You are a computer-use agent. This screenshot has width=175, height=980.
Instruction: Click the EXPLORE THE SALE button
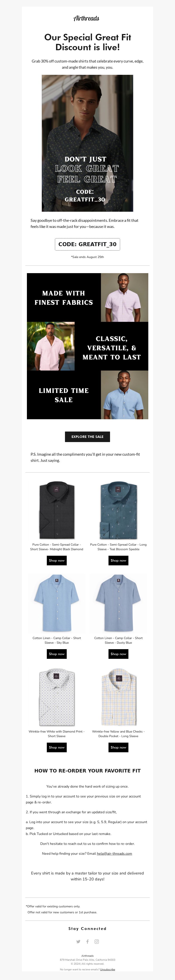tap(87, 437)
